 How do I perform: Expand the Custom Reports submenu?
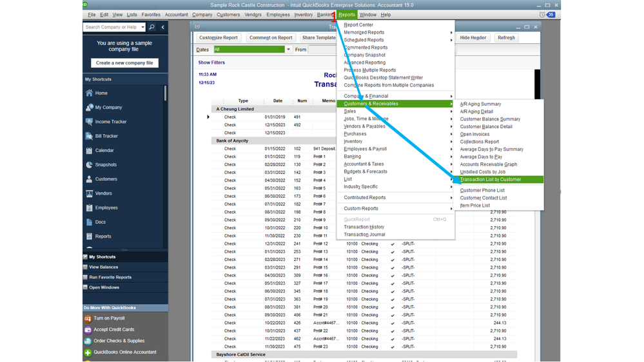click(x=451, y=209)
